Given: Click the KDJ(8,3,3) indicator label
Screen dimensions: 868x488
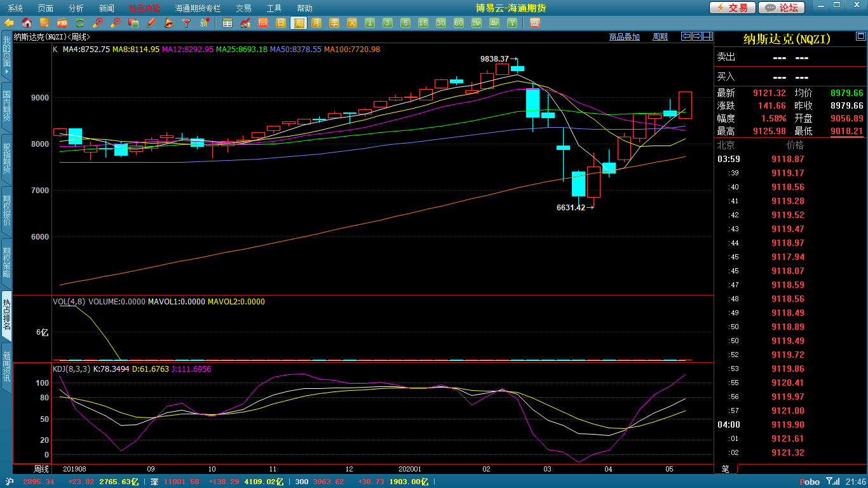Looking at the screenshot, I should 72,369.
